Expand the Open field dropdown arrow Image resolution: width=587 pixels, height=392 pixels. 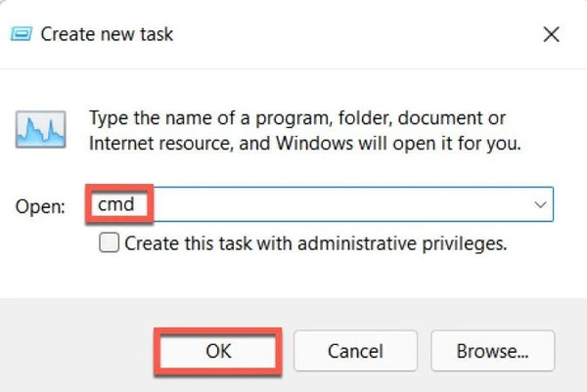(x=540, y=204)
